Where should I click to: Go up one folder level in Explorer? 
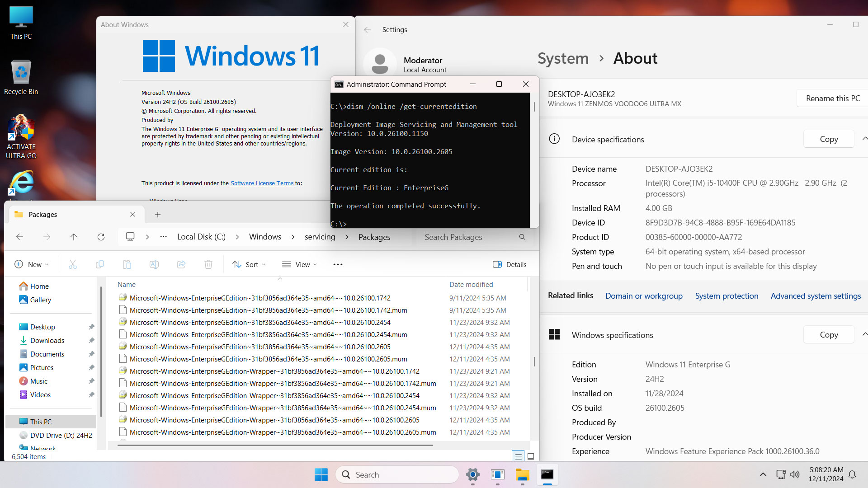click(x=74, y=237)
